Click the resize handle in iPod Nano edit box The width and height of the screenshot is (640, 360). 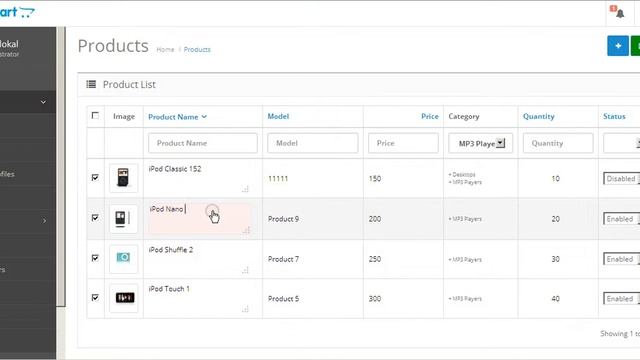coord(246,230)
